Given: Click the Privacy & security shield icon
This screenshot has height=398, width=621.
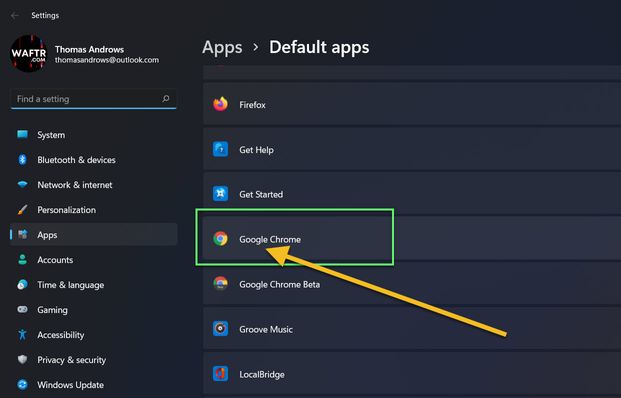Looking at the screenshot, I should [23, 360].
